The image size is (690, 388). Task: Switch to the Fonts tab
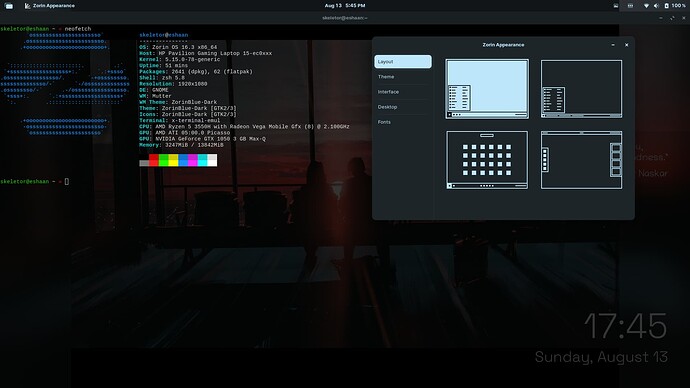(403, 122)
